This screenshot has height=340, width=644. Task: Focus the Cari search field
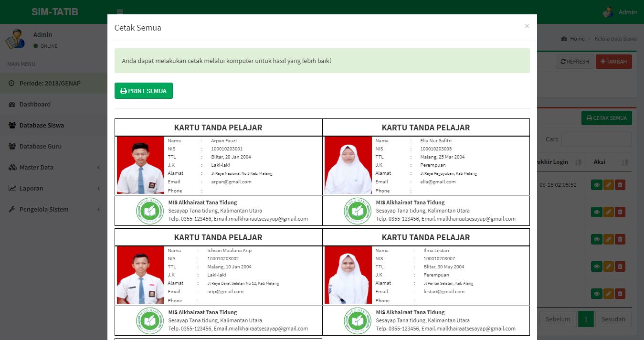[x=597, y=140]
